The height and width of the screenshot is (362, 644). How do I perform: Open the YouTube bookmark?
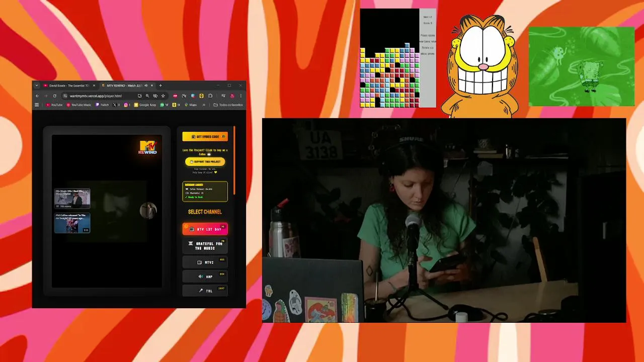tap(54, 105)
